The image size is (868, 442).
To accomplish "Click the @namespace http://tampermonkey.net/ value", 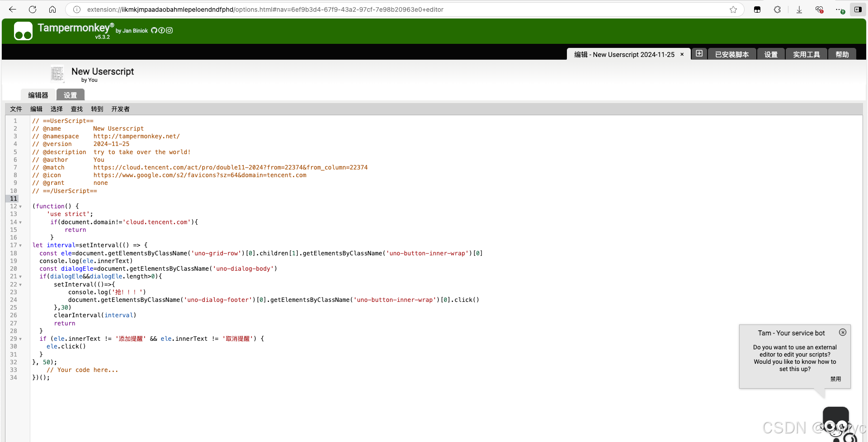I will (137, 136).
